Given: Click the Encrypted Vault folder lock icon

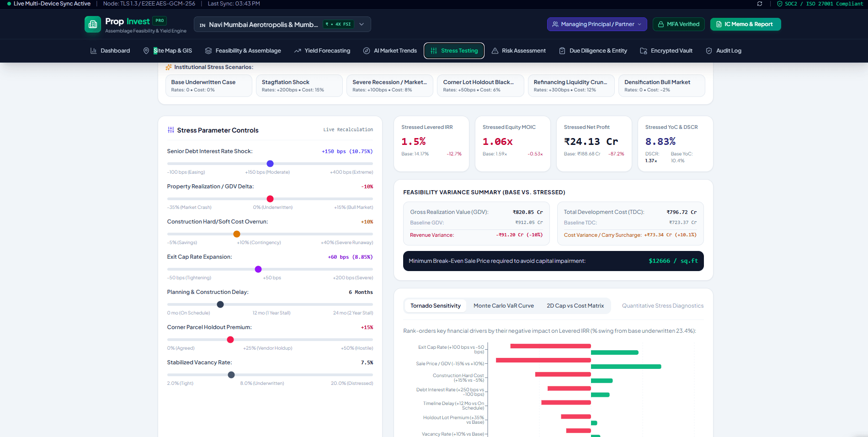Looking at the screenshot, I should (x=644, y=51).
